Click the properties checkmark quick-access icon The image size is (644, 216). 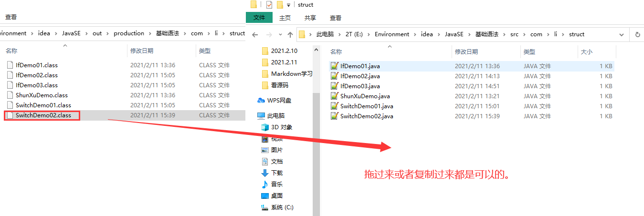(269, 5)
